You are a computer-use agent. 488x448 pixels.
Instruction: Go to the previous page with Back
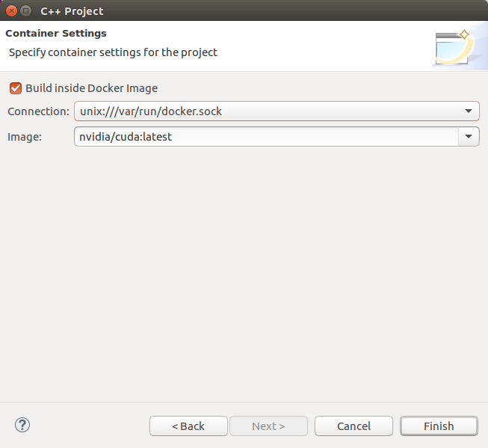pos(188,426)
